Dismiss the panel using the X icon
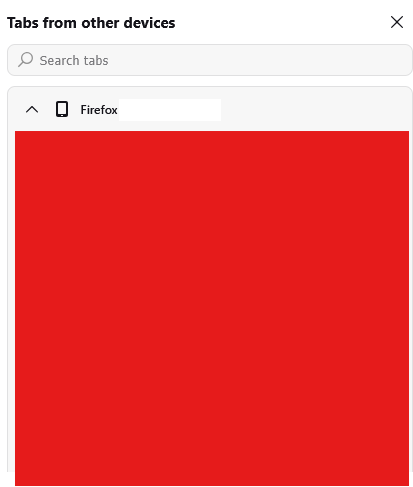 tap(397, 22)
